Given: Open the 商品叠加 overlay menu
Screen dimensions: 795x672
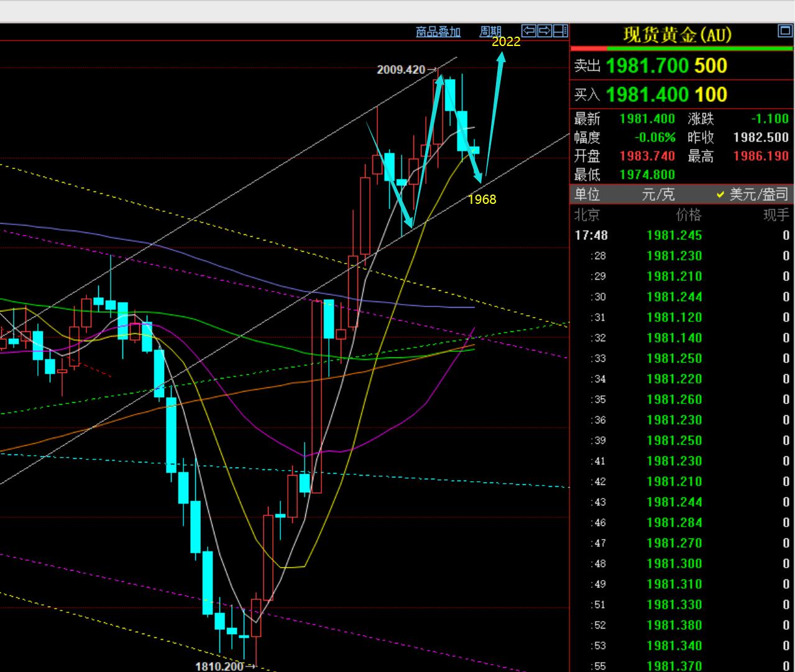Looking at the screenshot, I should point(438,32).
